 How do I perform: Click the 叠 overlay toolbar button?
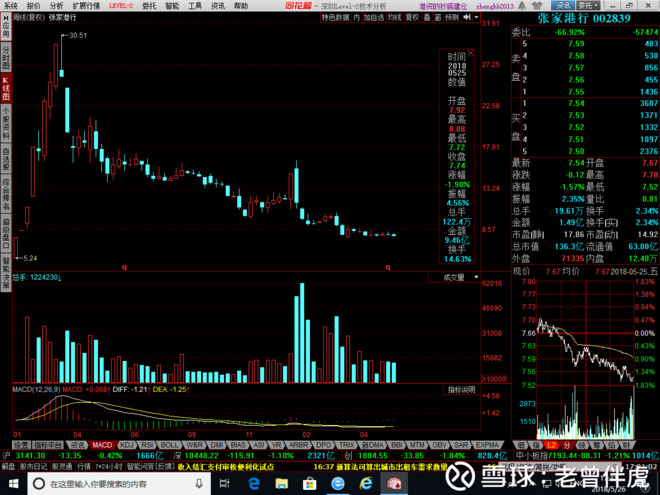[x=427, y=17]
